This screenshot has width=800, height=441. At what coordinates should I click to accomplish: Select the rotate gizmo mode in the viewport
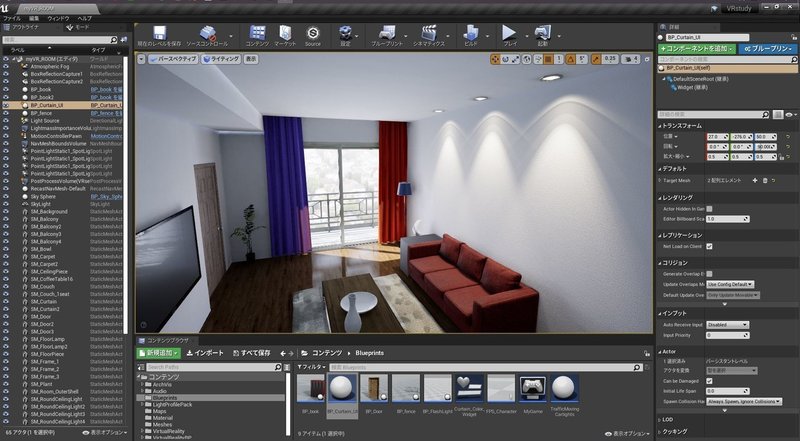click(x=505, y=59)
